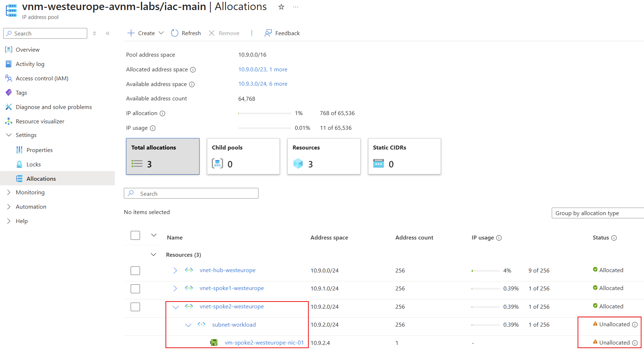Click the Diagnose and solve problems icon
The image size is (644, 351).
coord(9,107)
